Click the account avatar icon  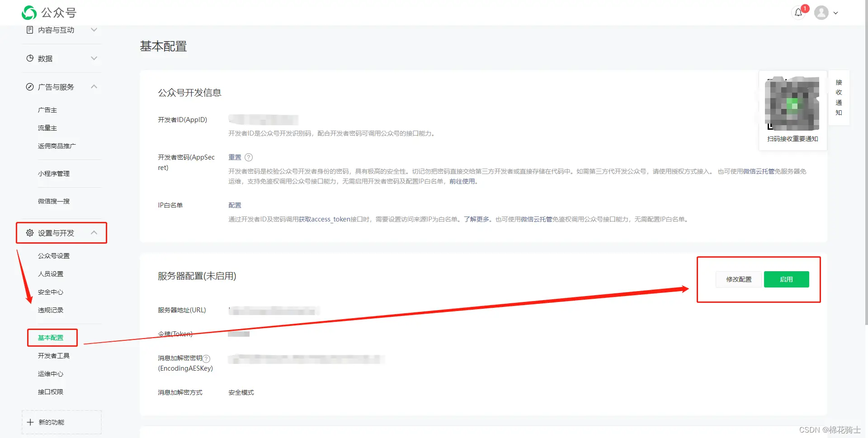(821, 13)
